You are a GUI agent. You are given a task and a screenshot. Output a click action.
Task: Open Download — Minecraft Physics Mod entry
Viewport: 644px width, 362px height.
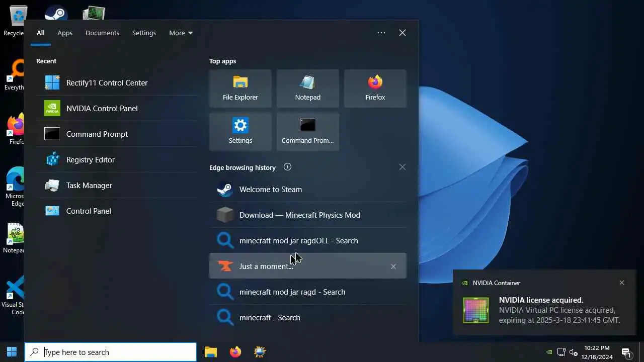pos(308,215)
